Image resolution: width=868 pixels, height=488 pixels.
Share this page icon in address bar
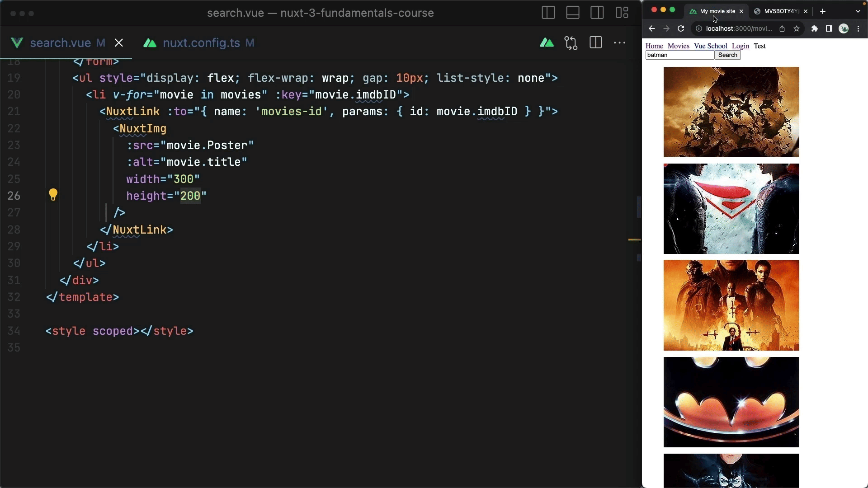click(782, 28)
